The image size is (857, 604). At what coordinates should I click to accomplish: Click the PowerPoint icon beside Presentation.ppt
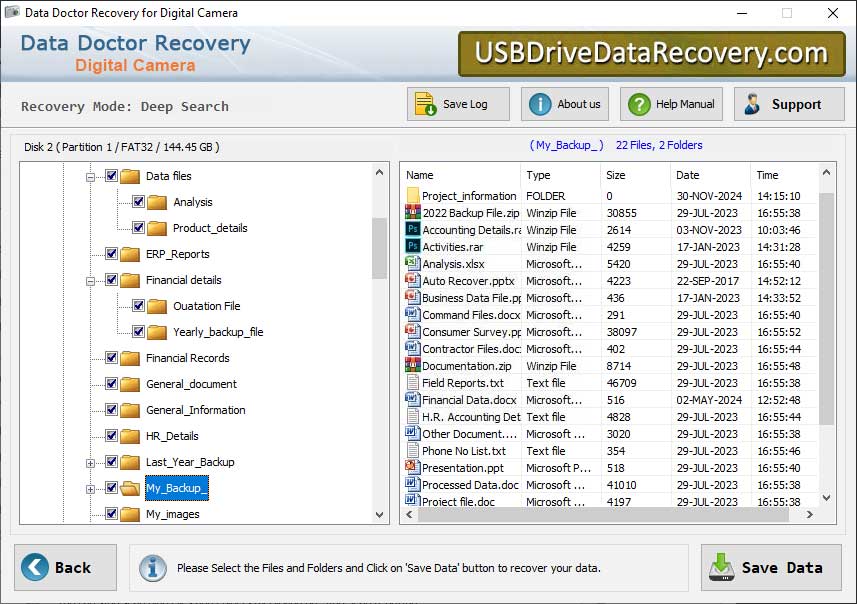(410, 468)
